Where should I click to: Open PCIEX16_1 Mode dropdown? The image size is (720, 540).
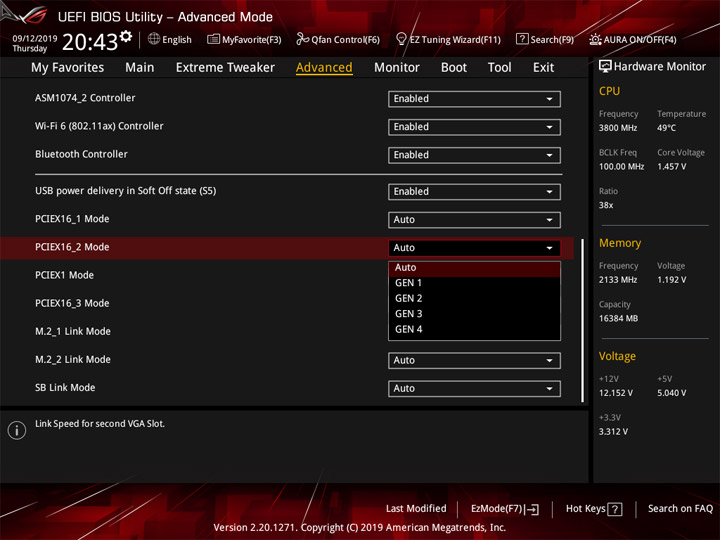[x=474, y=219]
